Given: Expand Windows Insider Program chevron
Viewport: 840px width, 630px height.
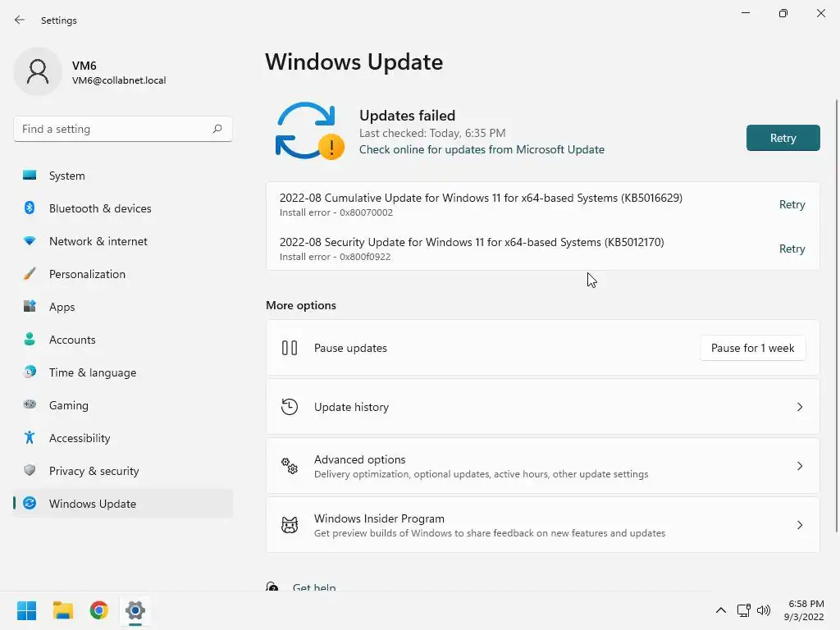Looking at the screenshot, I should tap(799, 524).
